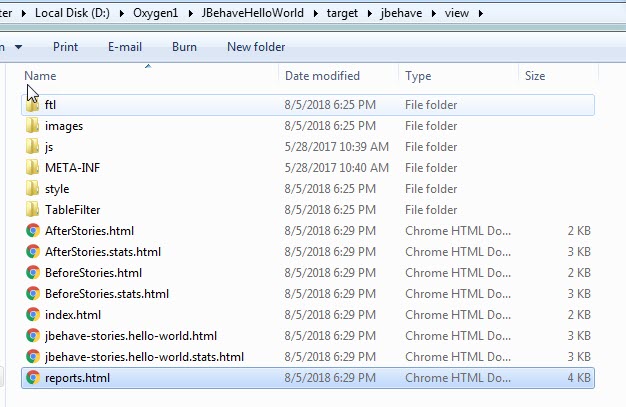Expand breadcrumb arrow after JBehaveHelloWorld
The width and height of the screenshot is (626, 407).
click(x=316, y=14)
